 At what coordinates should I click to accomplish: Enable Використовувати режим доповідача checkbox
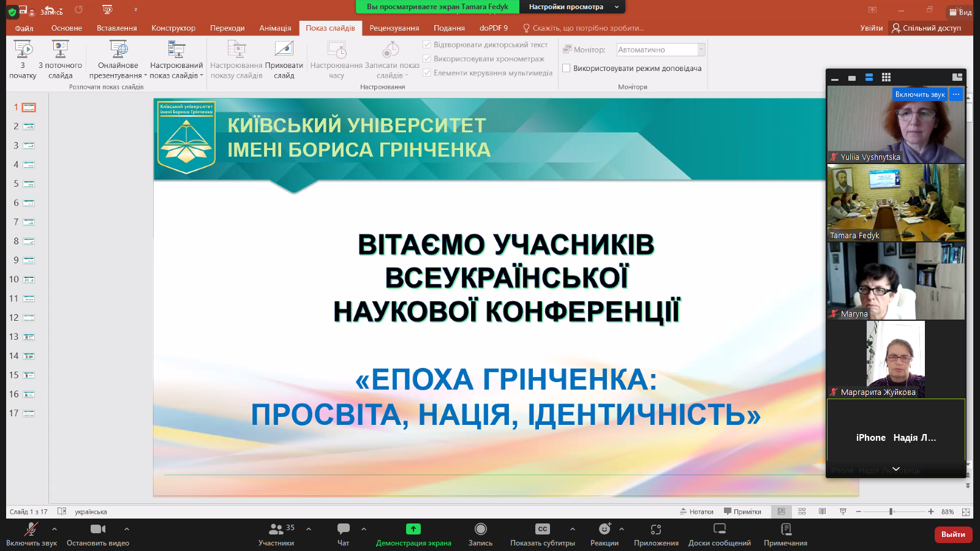coord(567,69)
